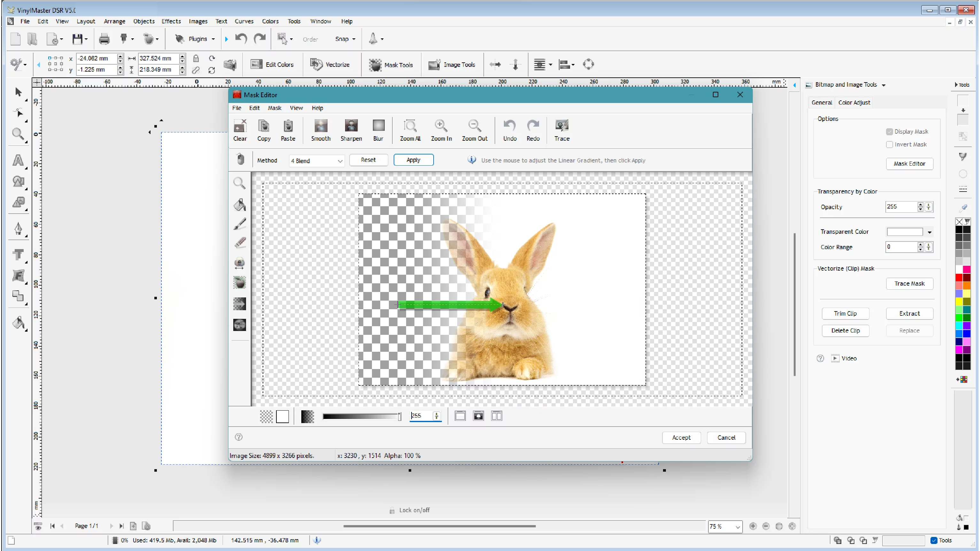Toggle the lock proportions icon
Screen dimensions: 980x551
click(196, 58)
